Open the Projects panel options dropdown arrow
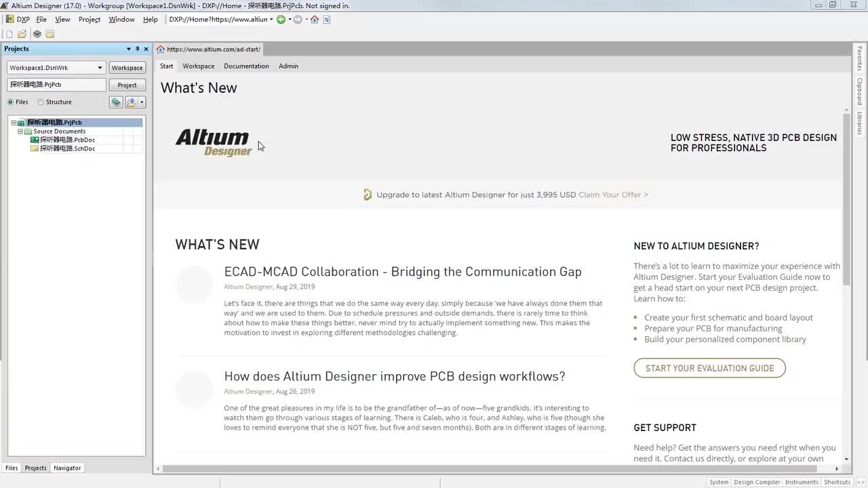This screenshot has width=868, height=488. coord(129,49)
